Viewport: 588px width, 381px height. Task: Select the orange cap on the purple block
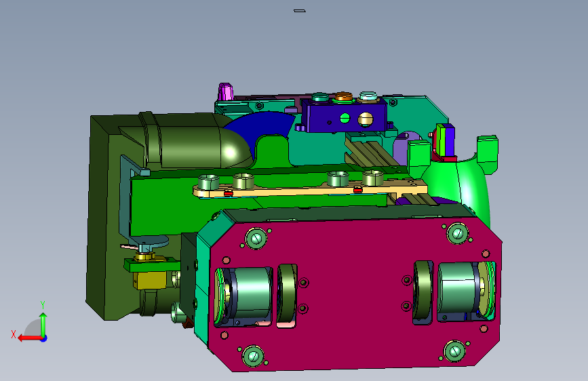pyautogui.click(x=343, y=97)
